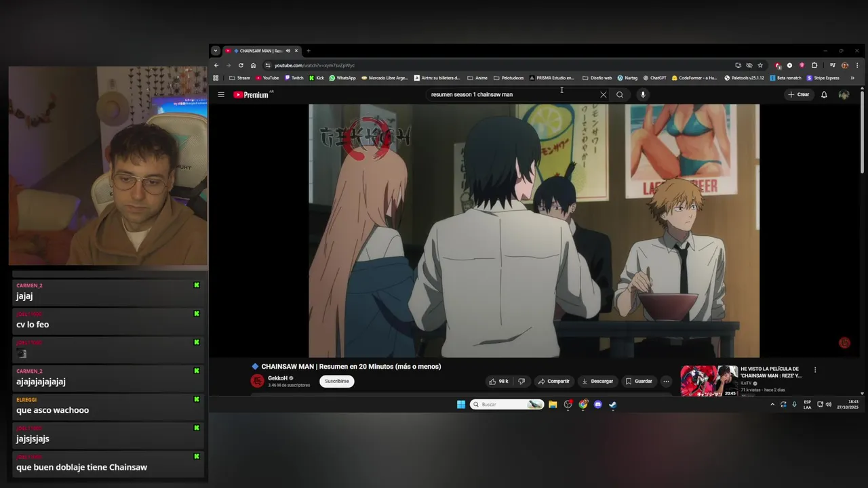This screenshot has height=488, width=868.
Task: Like the video with thumbs-up button
Action: [x=498, y=382]
